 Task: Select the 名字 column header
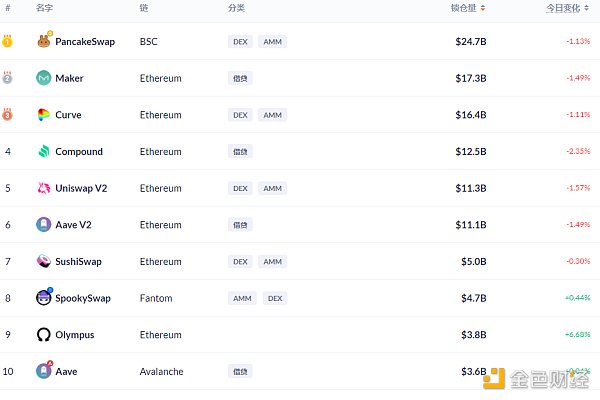(44, 8)
